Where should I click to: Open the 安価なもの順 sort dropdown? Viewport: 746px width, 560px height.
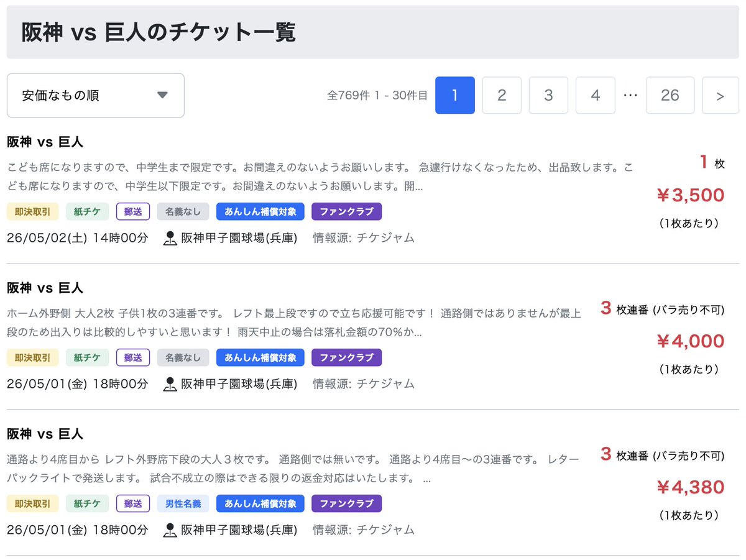click(96, 96)
